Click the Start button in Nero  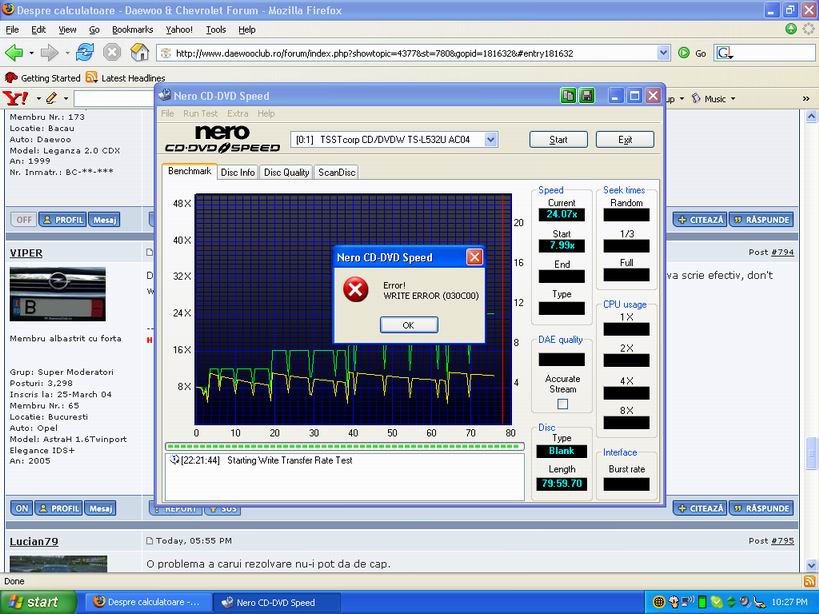[x=558, y=139]
